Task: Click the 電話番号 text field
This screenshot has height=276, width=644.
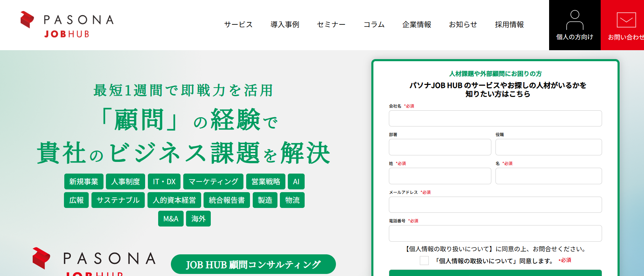Action: [495, 233]
